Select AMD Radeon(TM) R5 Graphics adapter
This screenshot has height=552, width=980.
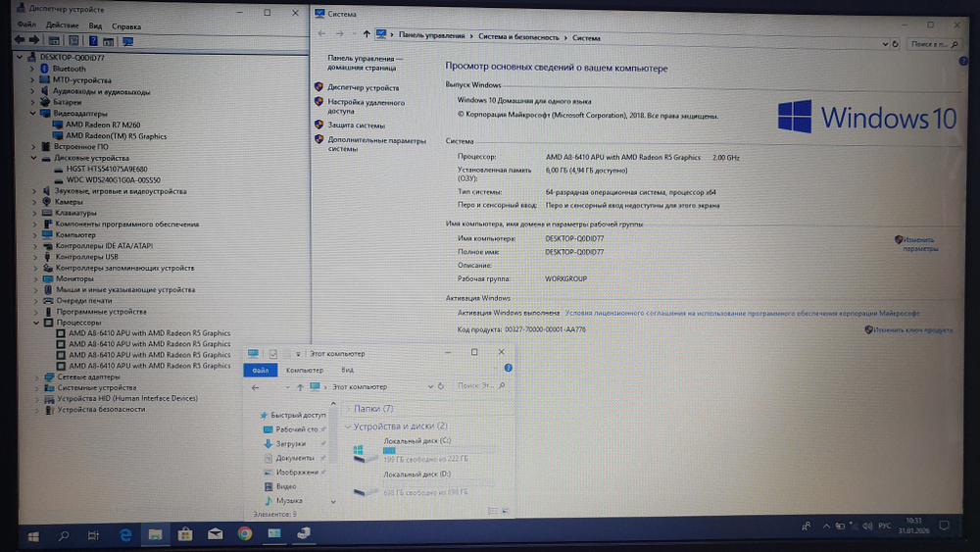116,135
